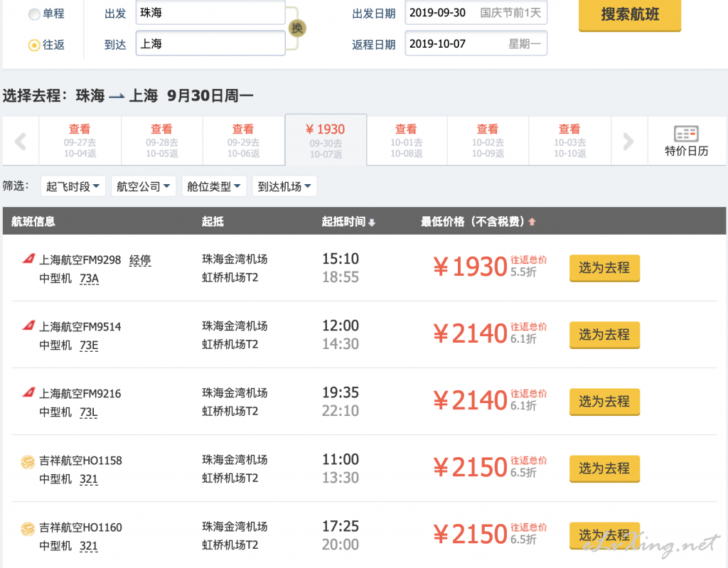728x568 pixels.
Task: Click aircraft type 73L link
Action: point(88,412)
